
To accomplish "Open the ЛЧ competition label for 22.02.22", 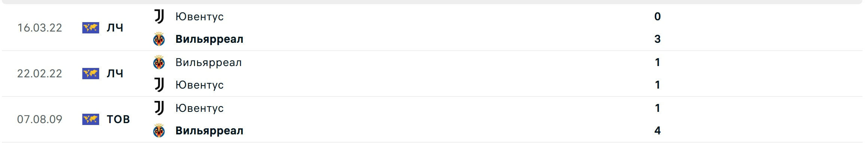I will click(115, 74).
